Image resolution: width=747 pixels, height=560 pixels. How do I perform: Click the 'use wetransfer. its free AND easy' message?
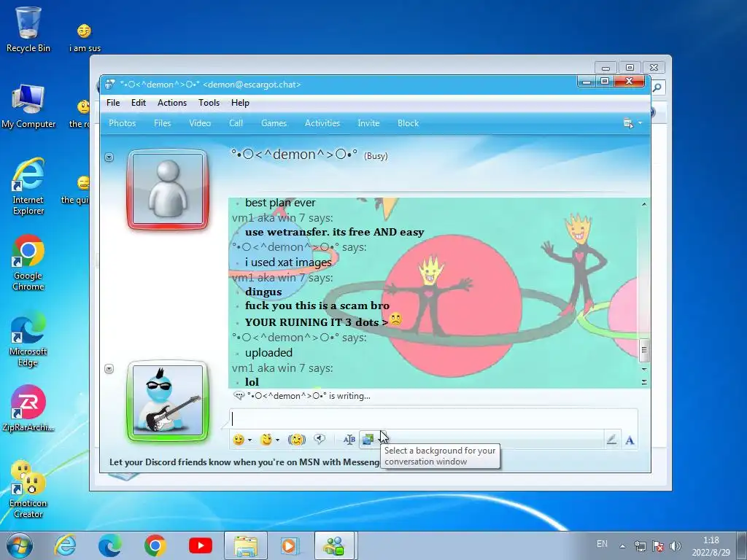334,233
